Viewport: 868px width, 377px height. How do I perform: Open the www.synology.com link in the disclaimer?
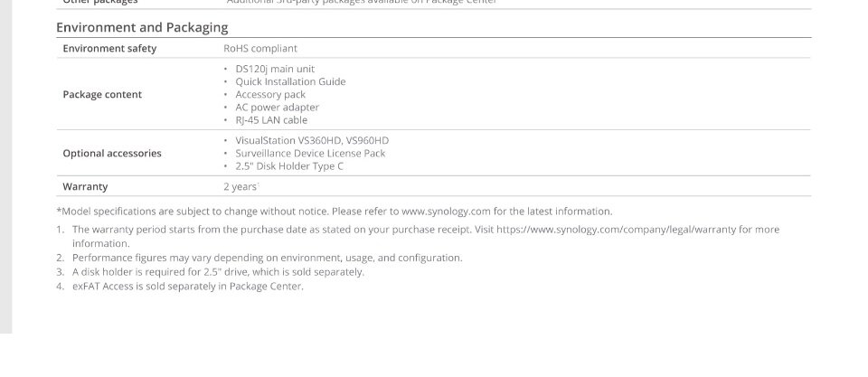pos(446,212)
